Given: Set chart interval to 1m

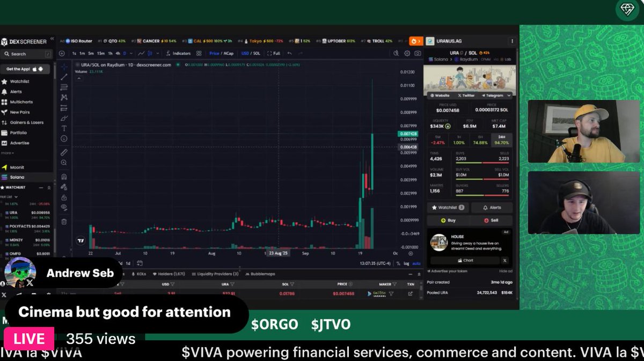Looking at the screenshot, I should (82, 53).
